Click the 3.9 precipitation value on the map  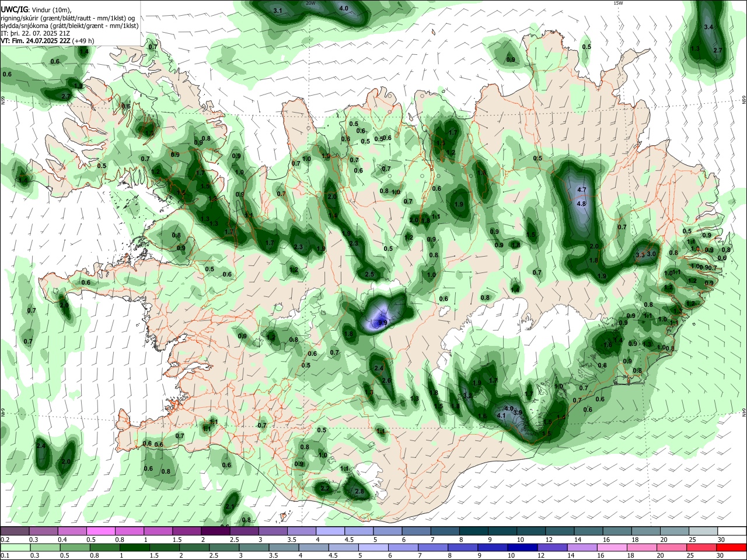point(518,412)
